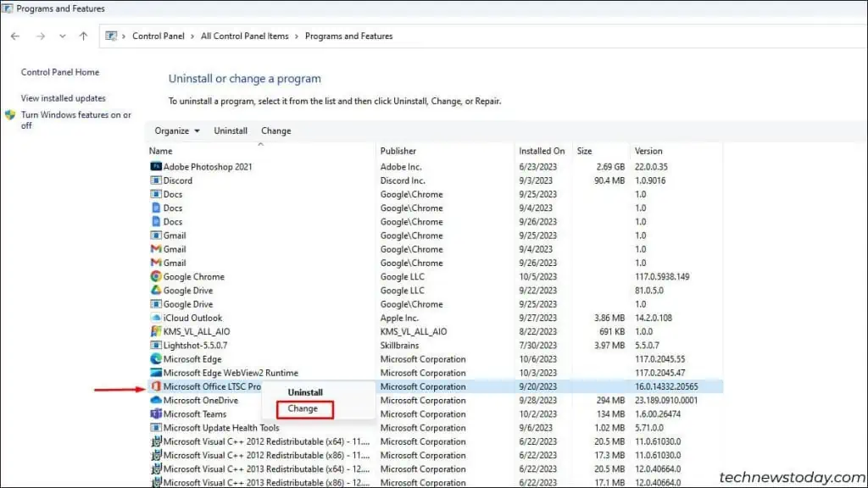This screenshot has height=488, width=868.
Task: Click version 16.0.14332.20565 cell
Action: tap(666, 386)
